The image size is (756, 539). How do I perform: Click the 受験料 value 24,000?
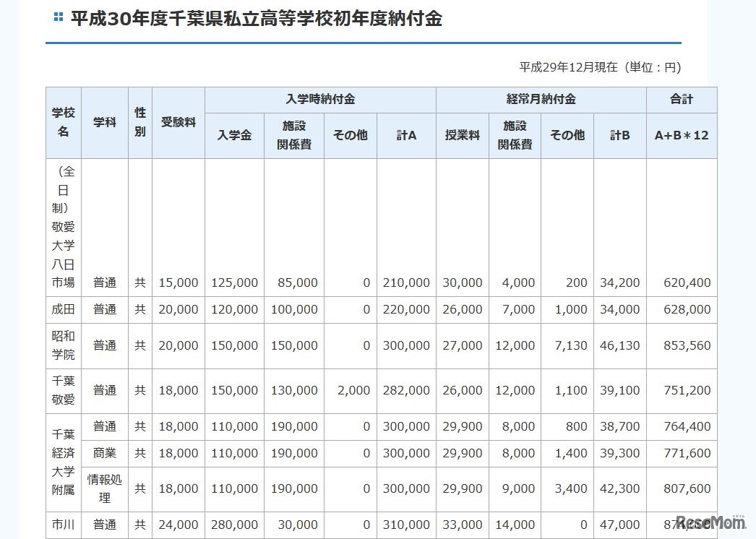[179, 525]
